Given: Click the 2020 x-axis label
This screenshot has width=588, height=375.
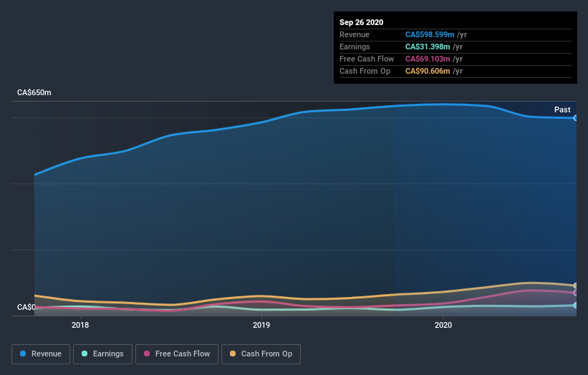Looking at the screenshot, I should pos(443,325).
